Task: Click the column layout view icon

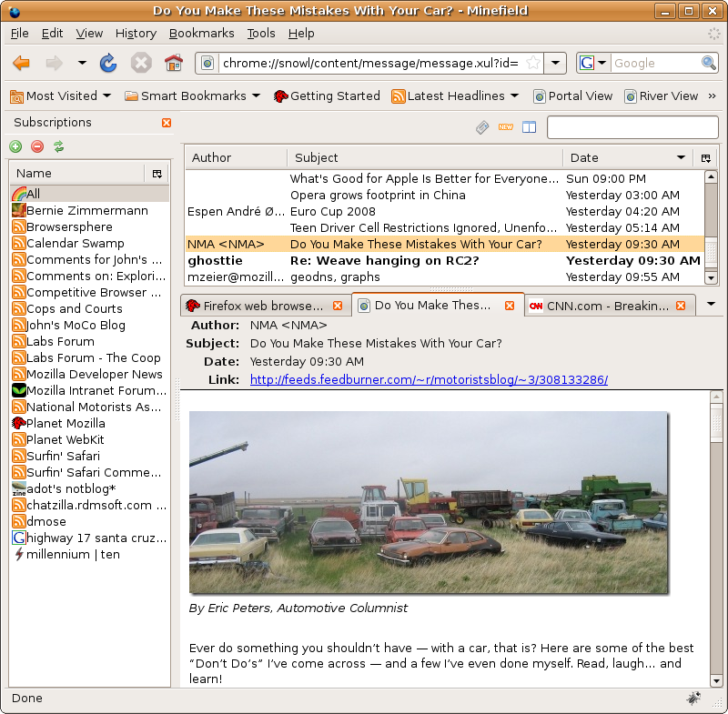Action: [x=530, y=127]
